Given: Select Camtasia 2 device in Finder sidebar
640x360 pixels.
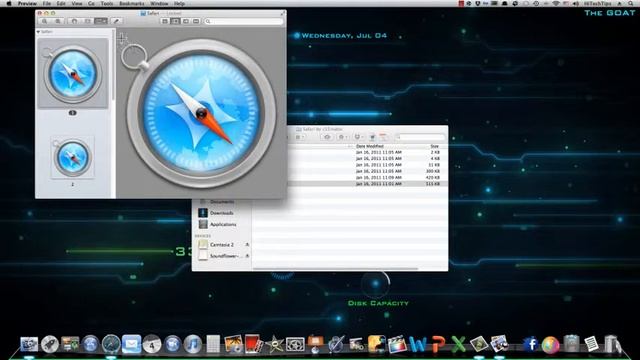Looking at the screenshot, I should 222,244.
